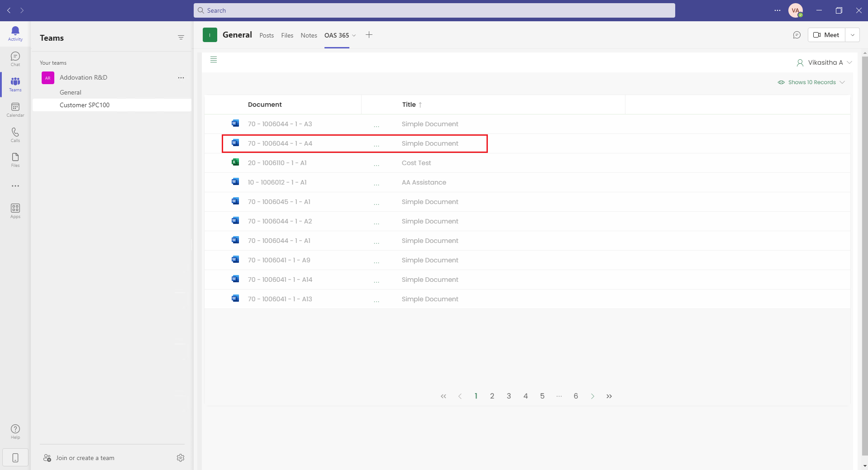
Task: Click the teams filter icon
Action: point(181,38)
